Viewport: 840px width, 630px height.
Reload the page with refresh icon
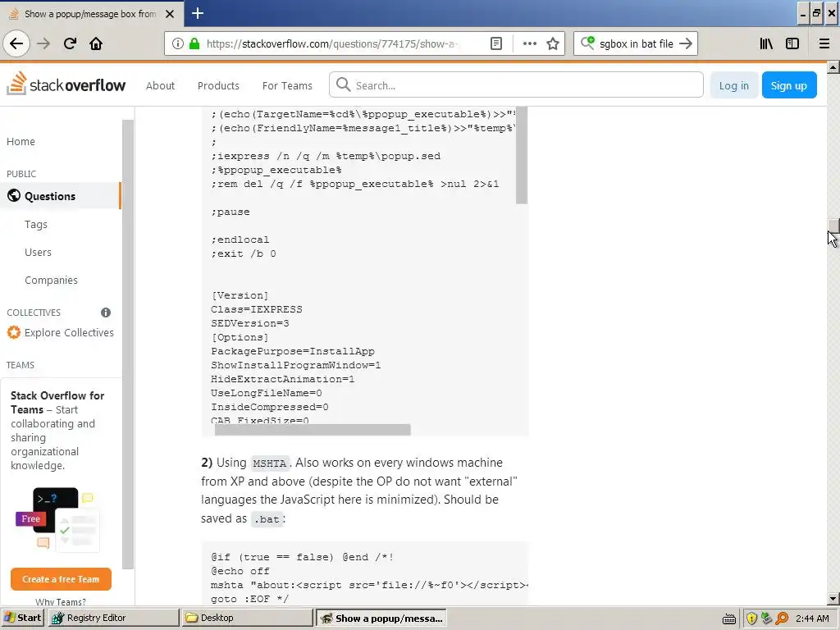[70, 43]
